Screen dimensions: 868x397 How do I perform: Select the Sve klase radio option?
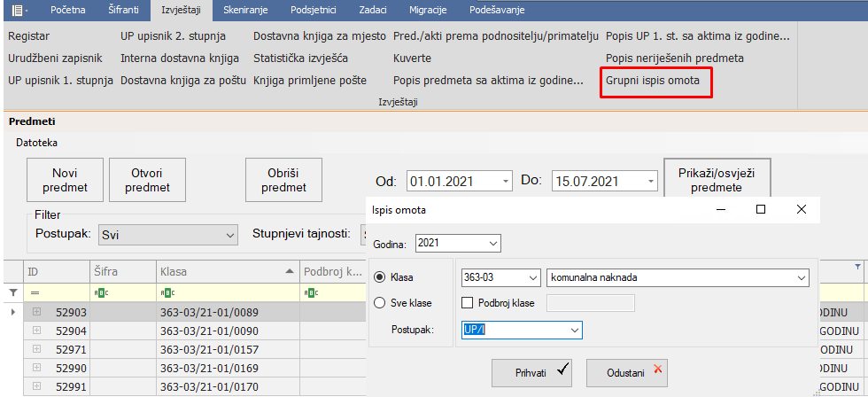pos(380,303)
